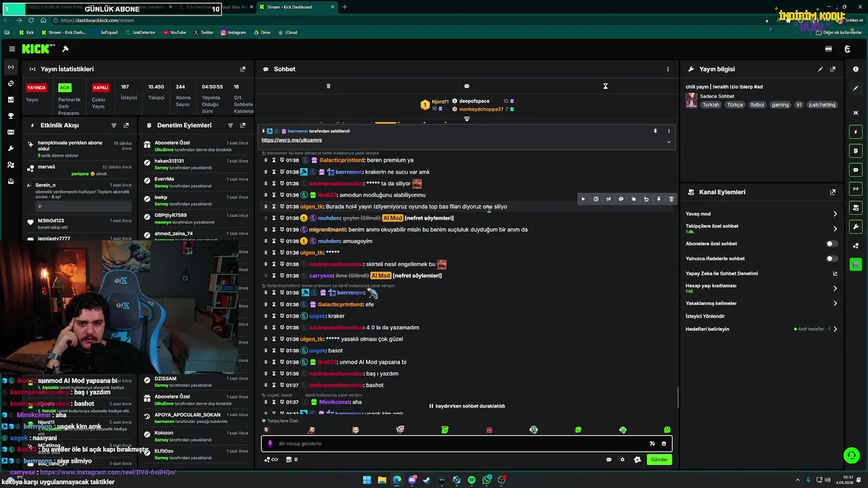This screenshot has height=488, width=868.
Task: Pop out the Yayın İstatistikleri panel
Action: (x=243, y=69)
